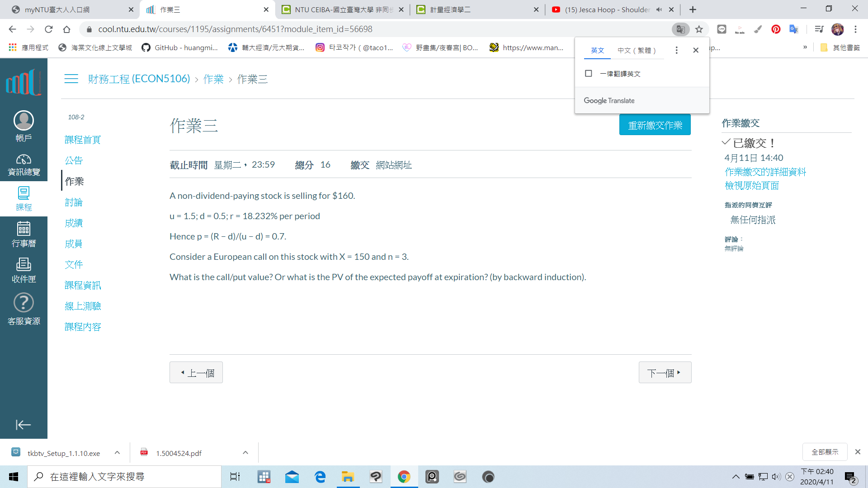Open 成績 in course menu
The image size is (868, 488).
click(x=74, y=223)
